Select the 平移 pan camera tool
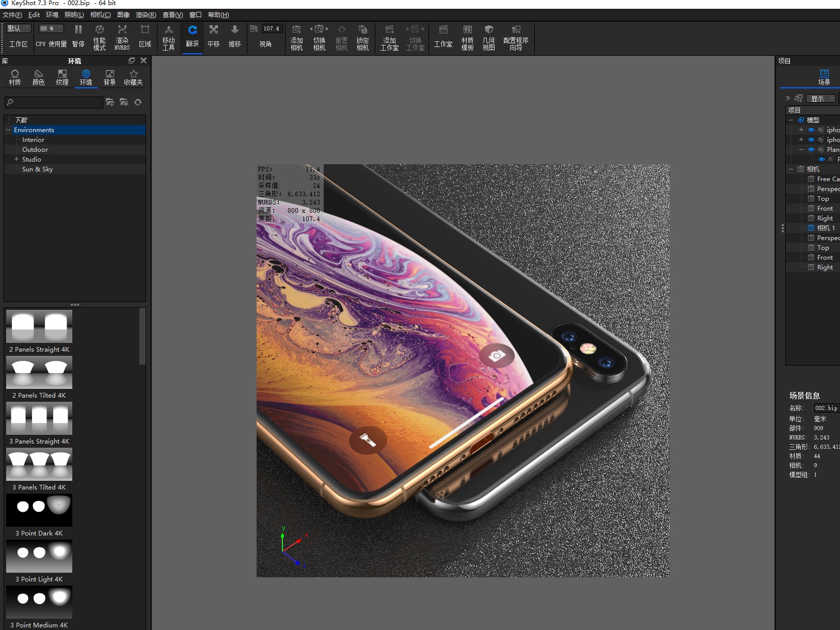The image size is (840, 630). pos(213,37)
